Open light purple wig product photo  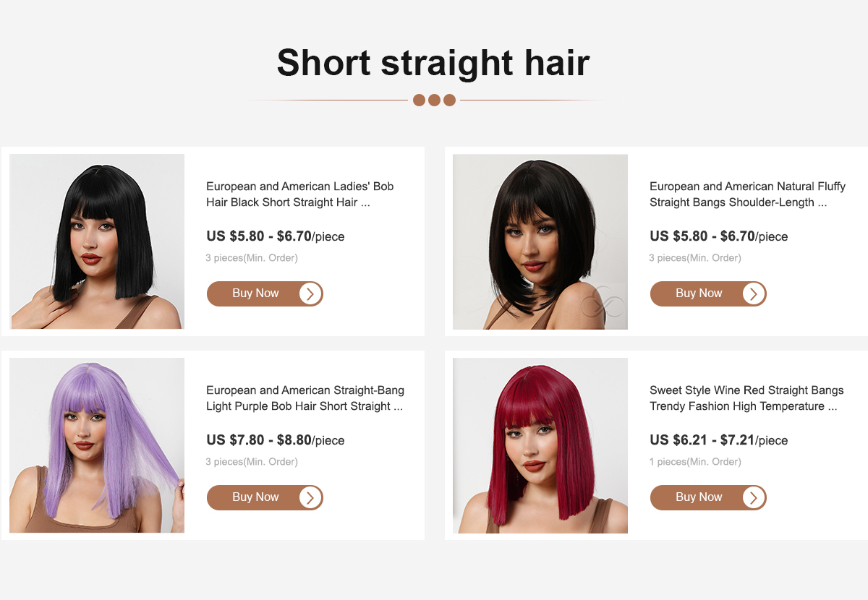click(97, 445)
